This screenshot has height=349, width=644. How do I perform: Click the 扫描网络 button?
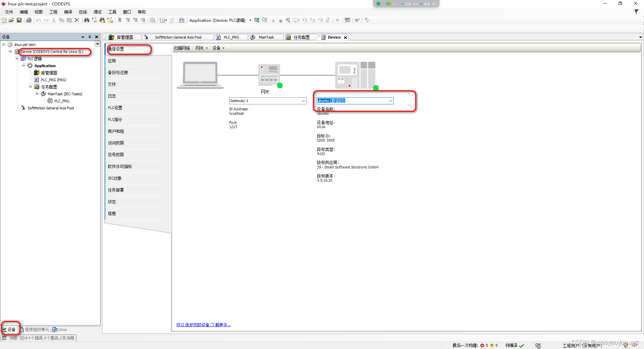point(182,48)
